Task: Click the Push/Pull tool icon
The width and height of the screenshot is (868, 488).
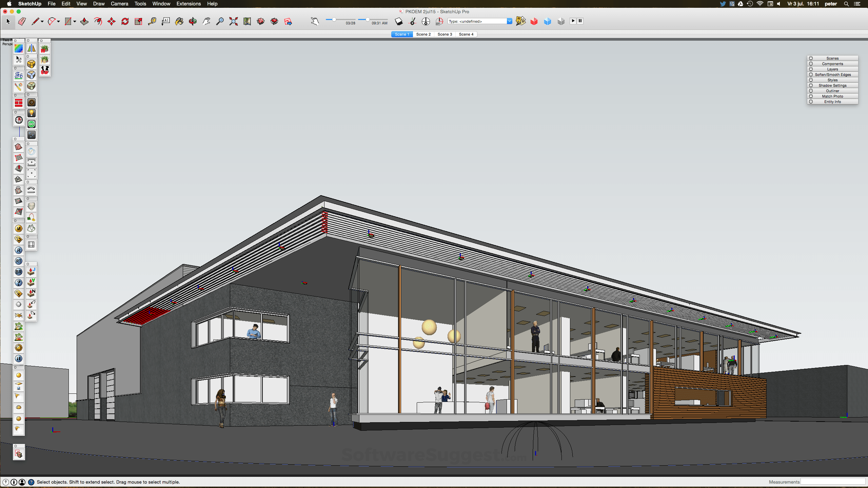Action: click(84, 21)
